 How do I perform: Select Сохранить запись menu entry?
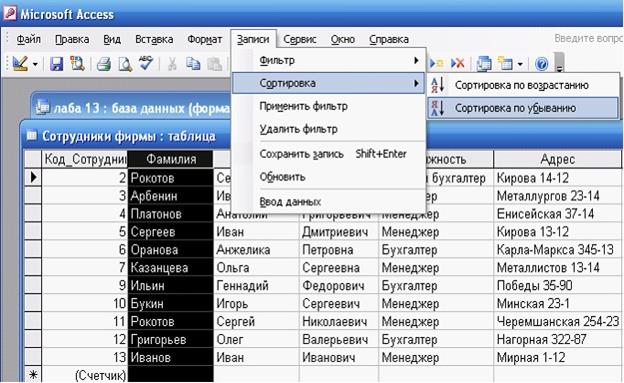(x=329, y=154)
